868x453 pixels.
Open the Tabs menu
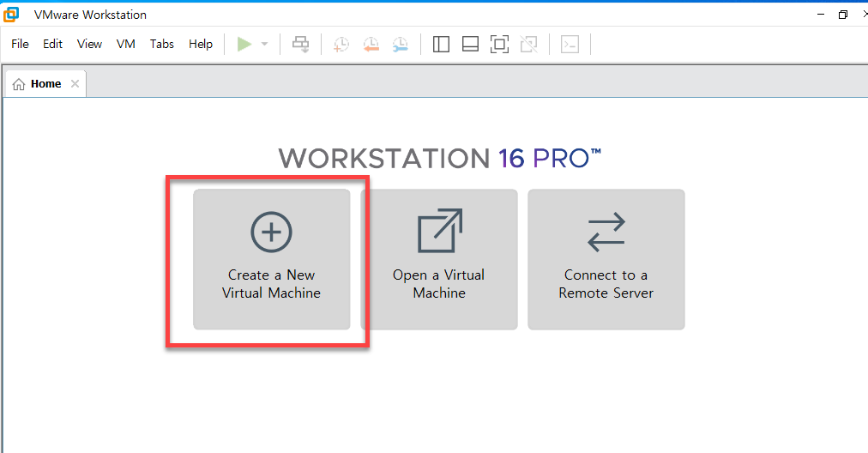pyautogui.click(x=161, y=44)
